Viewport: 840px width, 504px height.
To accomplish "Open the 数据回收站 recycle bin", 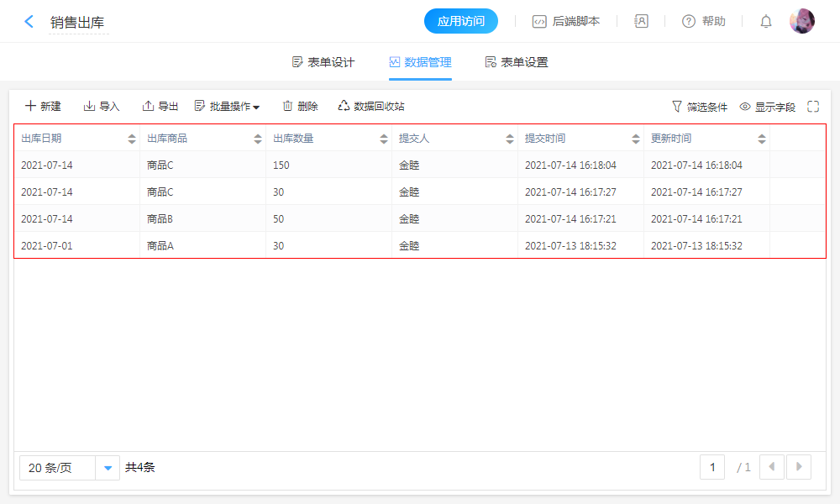I will 371,107.
